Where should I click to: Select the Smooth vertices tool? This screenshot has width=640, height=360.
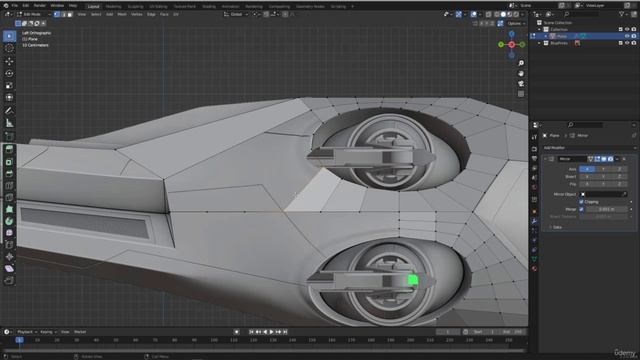pyautogui.click(x=9, y=233)
